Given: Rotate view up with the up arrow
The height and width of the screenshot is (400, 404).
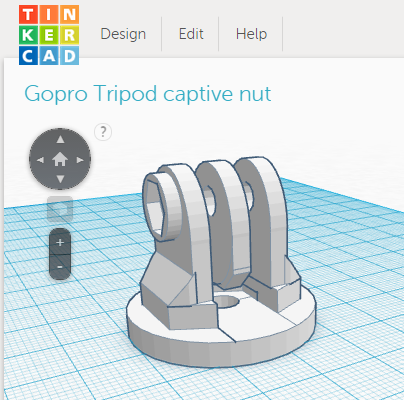Looking at the screenshot, I should click(x=60, y=139).
